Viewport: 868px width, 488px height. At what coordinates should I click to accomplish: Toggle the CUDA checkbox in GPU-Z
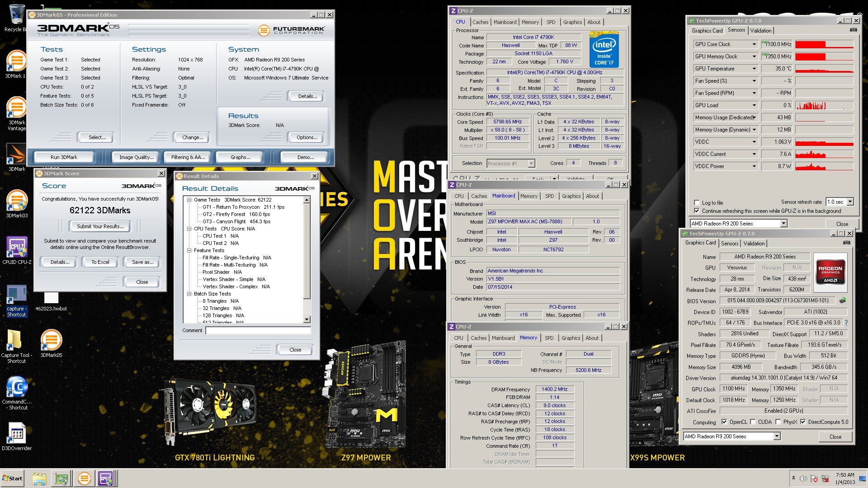753,422
